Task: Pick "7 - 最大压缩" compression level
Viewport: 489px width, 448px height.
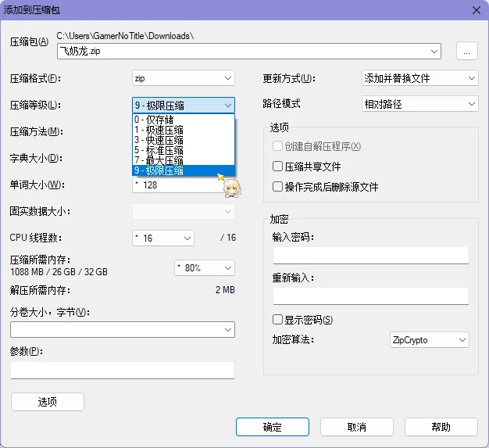Action: tap(184, 160)
